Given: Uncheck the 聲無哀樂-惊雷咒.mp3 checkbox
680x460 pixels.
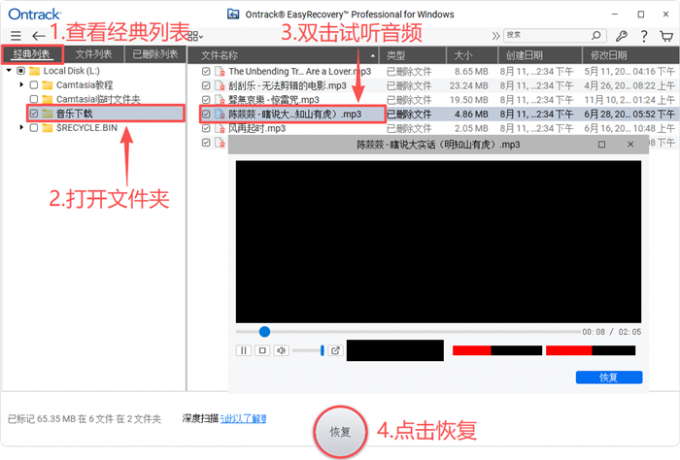Looking at the screenshot, I should (206, 100).
